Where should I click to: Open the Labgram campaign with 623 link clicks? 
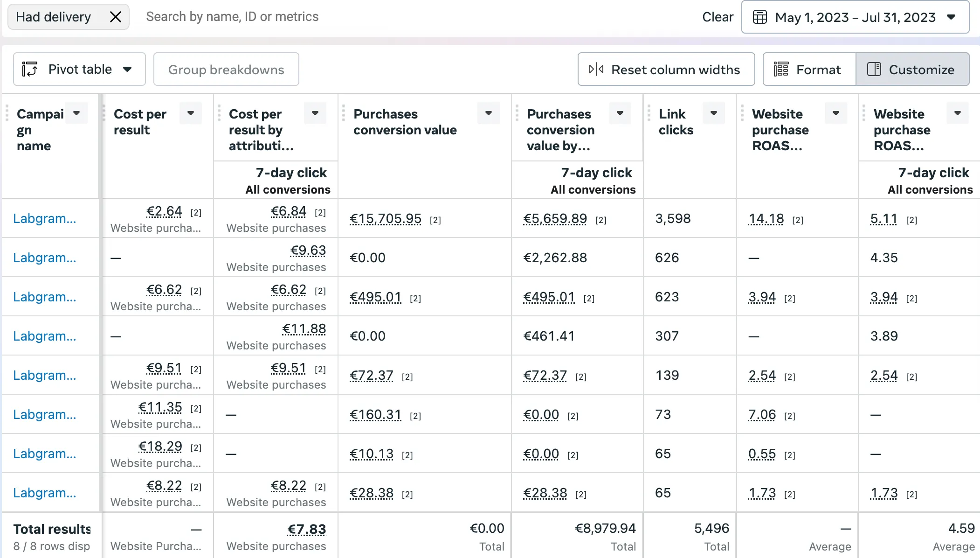pos(44,297)
